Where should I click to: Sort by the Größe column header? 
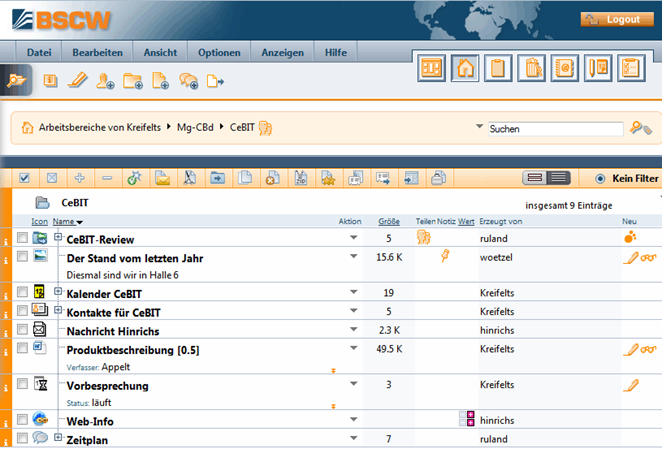pos(389,221)
